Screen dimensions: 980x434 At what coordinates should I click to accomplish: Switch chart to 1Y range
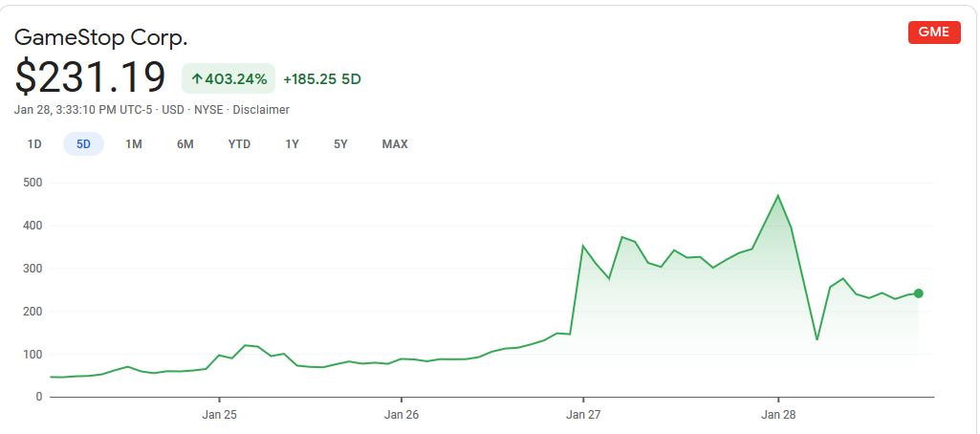pos(292,144)
